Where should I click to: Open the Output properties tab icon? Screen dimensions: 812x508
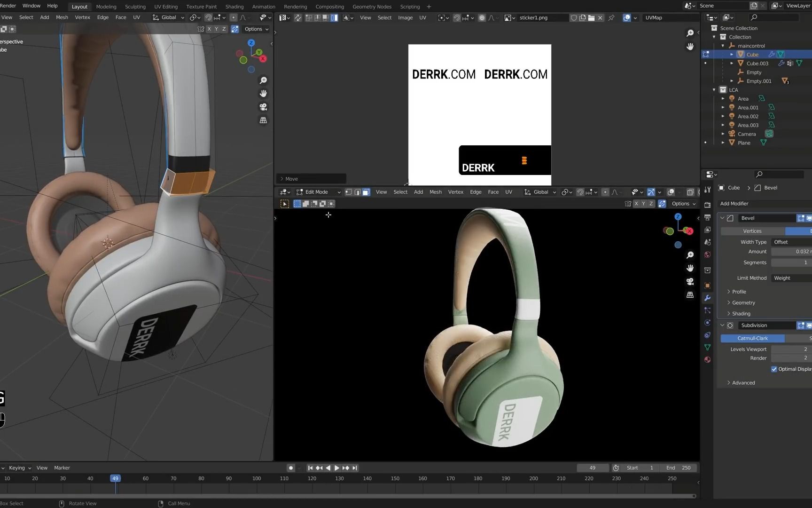(x=707, y=217)
